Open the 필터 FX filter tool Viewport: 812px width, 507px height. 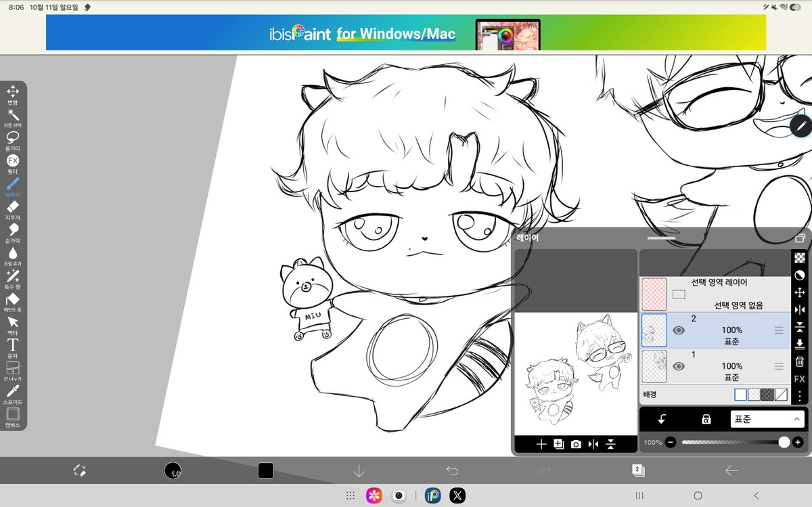click(13, 163)
